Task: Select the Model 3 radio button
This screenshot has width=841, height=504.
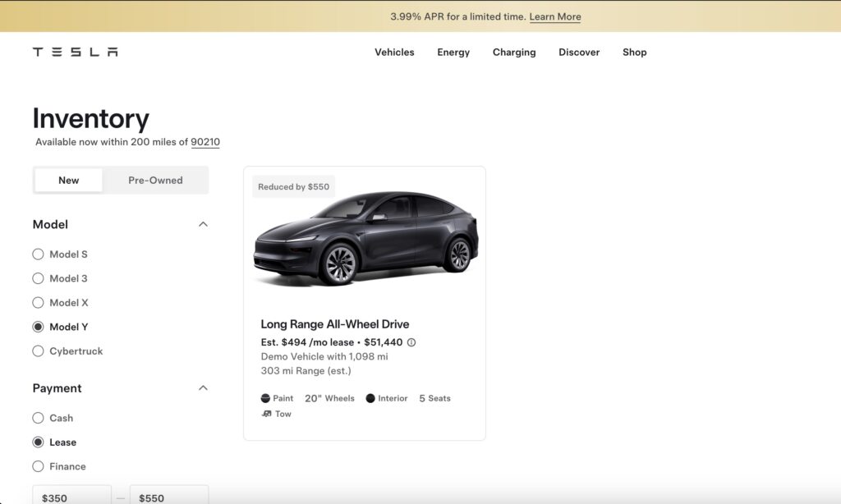Action: 38,278
